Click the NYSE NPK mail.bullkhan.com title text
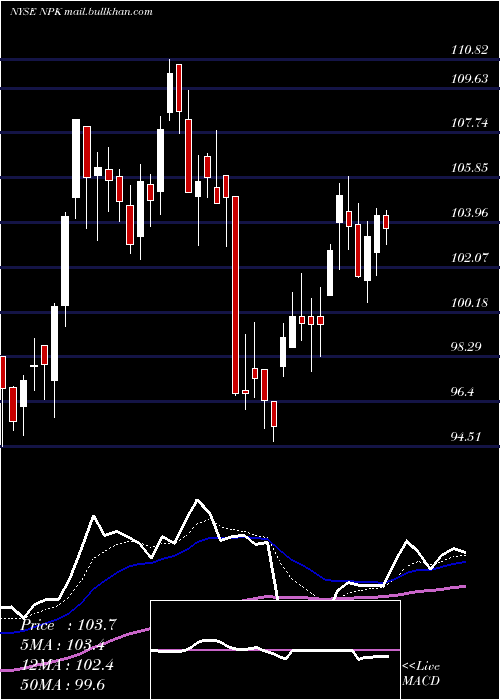Screen dimensions: 500x700 (81, 12)
